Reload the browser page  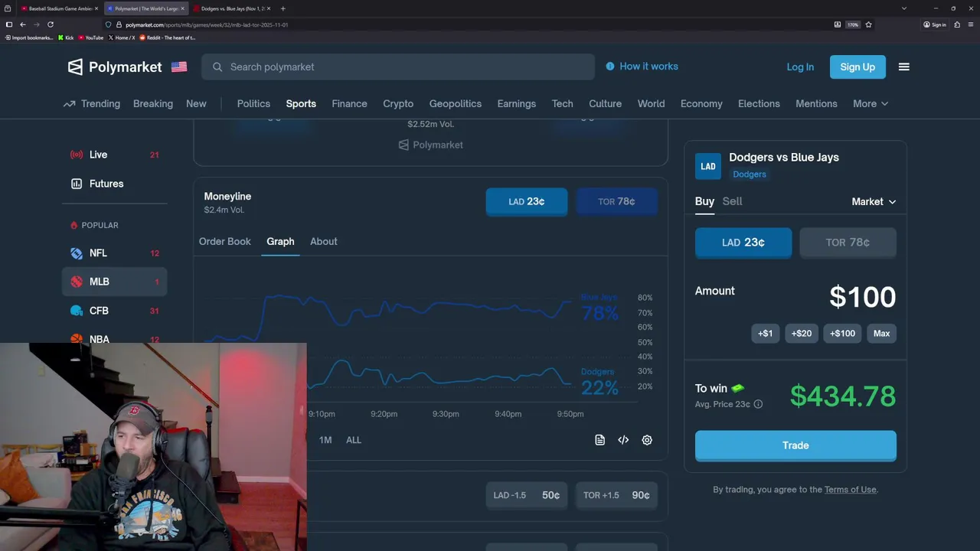coord(51,24)
